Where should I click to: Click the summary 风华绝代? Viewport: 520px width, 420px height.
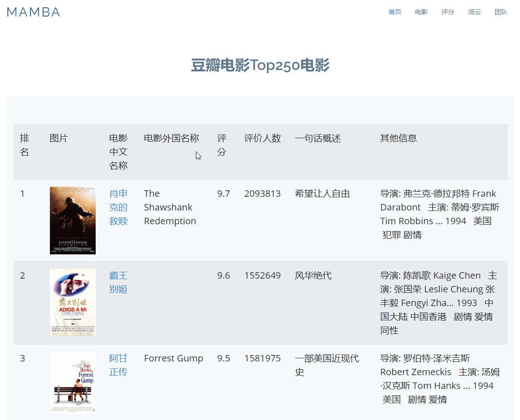coord(314,275)
